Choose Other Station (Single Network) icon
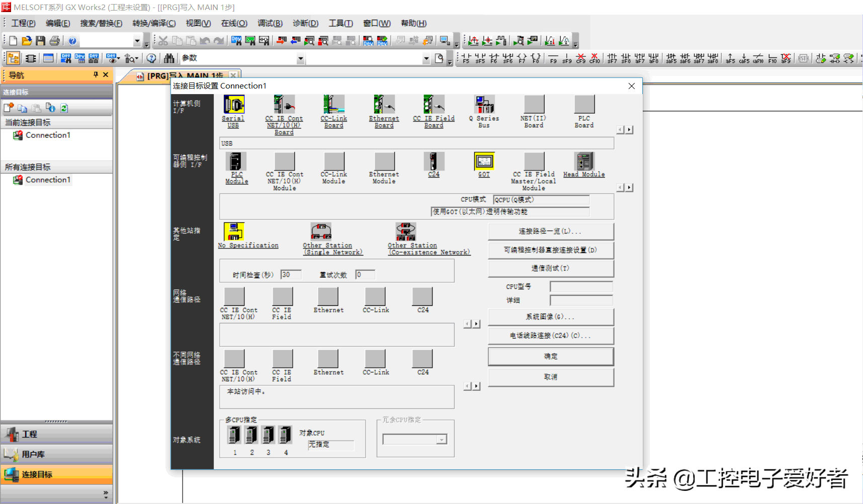The width and height of the screenshot is (863, 504). (x=321, y=232)
